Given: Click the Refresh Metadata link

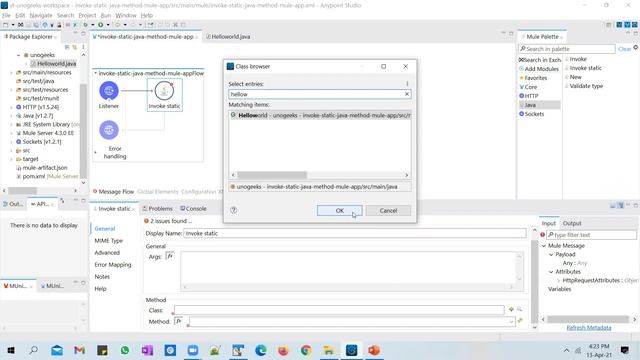Looking at the screenshot, I should (589, 328).
